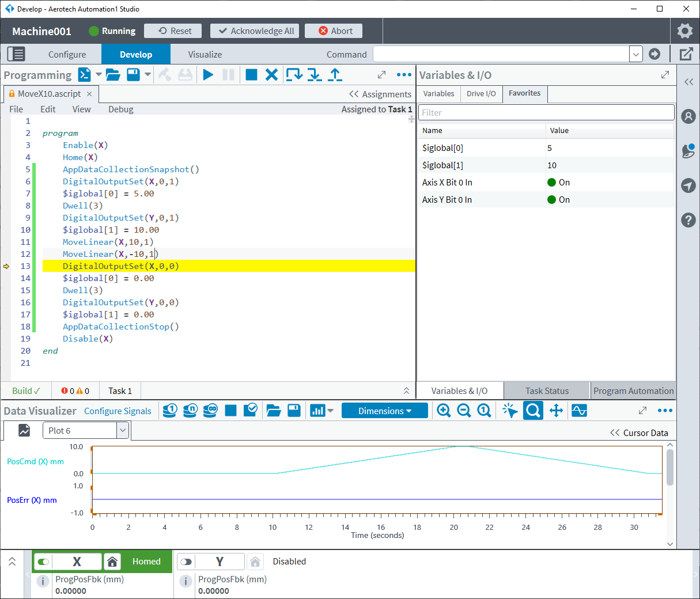Click the Stop program square icon
700x599 pixels.
[x=251, y=75]
